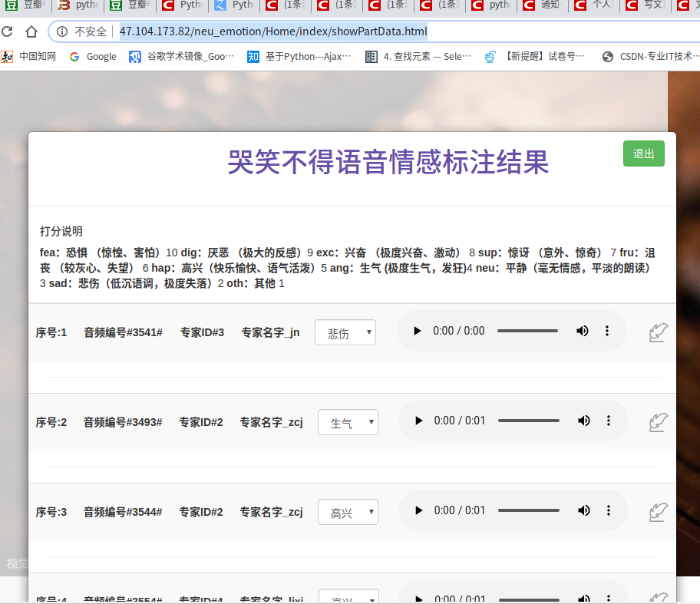Click the edit quill icon for row 序号:3

(658, 512)
